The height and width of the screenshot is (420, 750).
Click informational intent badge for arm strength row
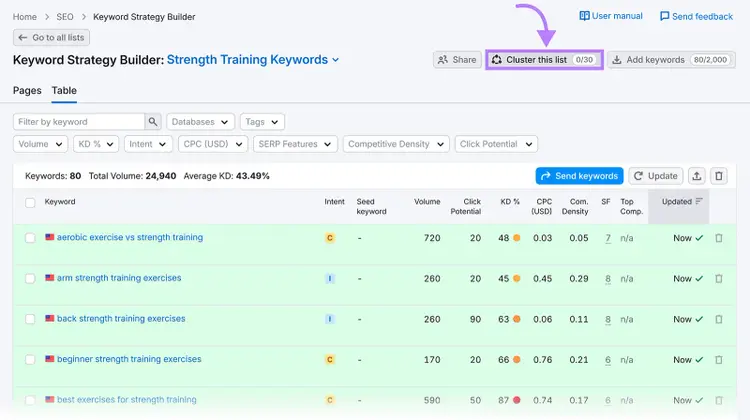point(330,278)
